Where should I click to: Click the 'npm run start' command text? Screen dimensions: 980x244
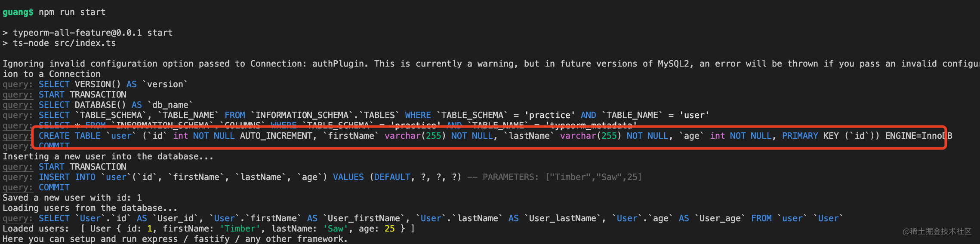point(72,12)
